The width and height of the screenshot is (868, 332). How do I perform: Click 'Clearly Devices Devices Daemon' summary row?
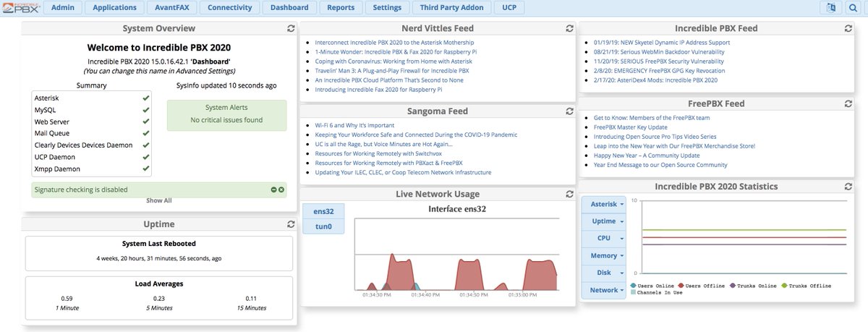click(x=92, y=145)
